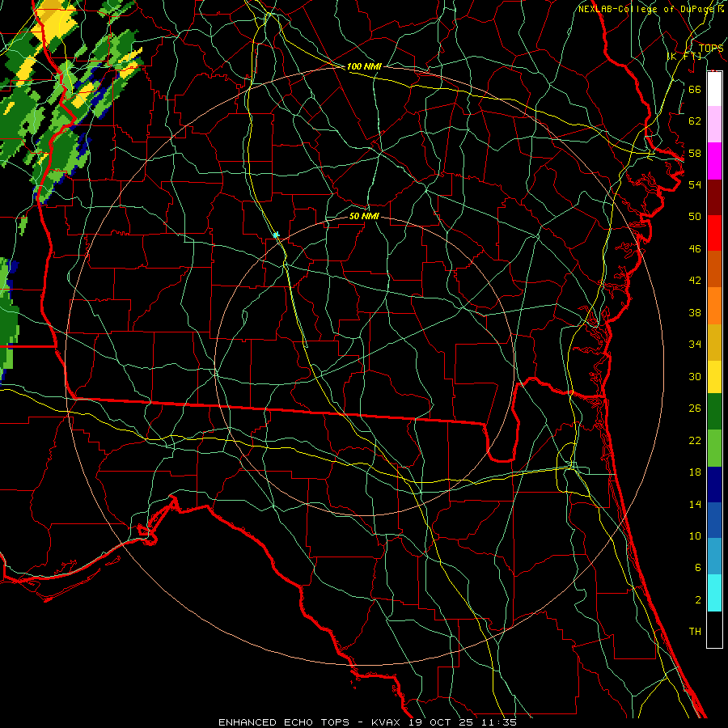Image resolution: width=728 pixels, height=728 pixels.
Task: Click the legend value 54
Action: point(695,184)
